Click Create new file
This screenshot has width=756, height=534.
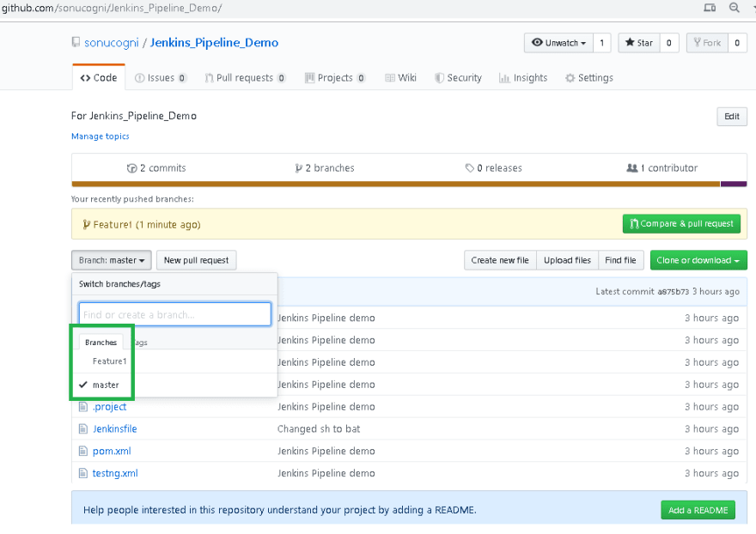(500, 260)
